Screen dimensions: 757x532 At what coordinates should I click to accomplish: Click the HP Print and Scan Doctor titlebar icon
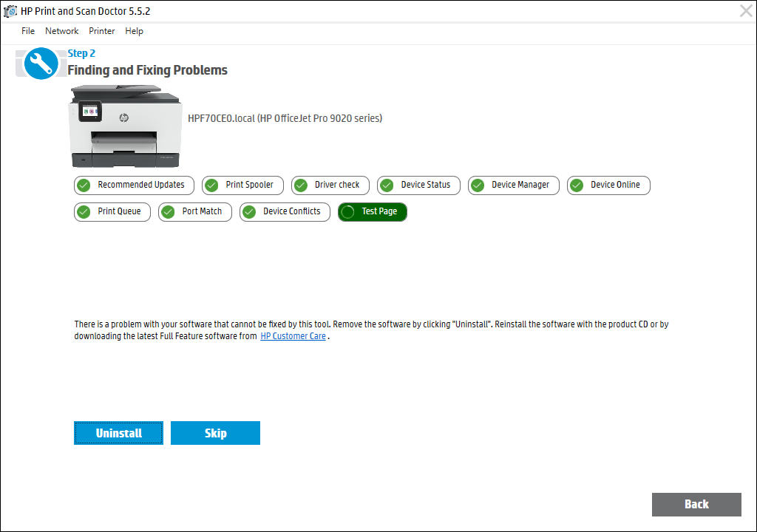[9, 11]
